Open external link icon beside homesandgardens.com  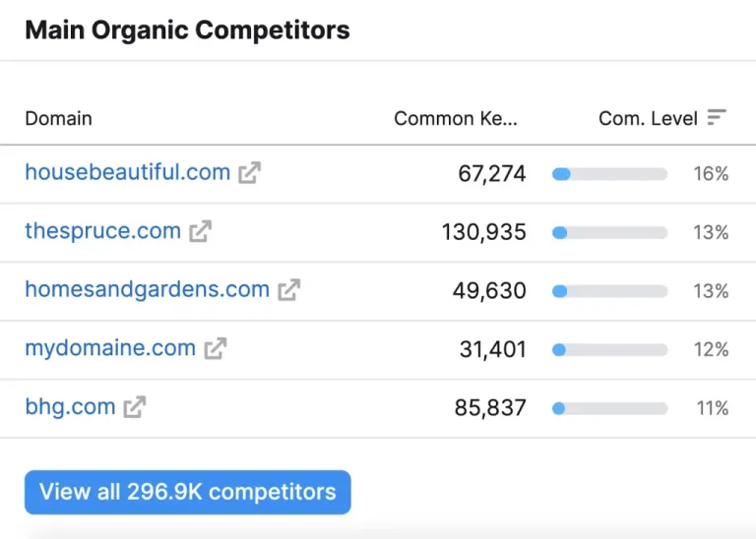289,290
